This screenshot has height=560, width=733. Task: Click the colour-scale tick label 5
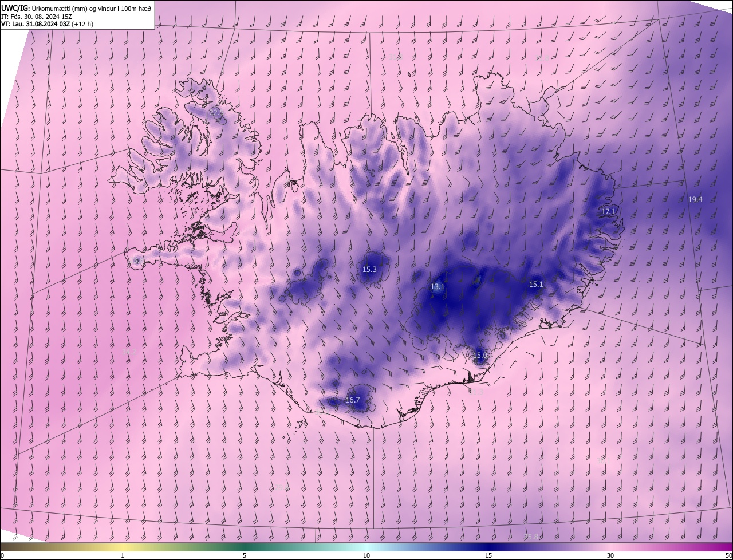tap(245, 556)
